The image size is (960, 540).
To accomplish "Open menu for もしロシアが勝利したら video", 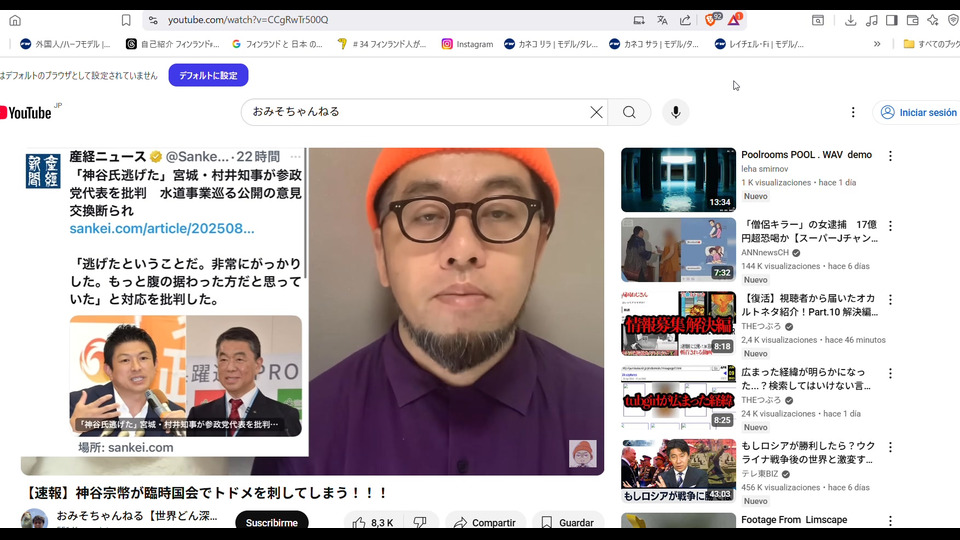I will (890, 447).
